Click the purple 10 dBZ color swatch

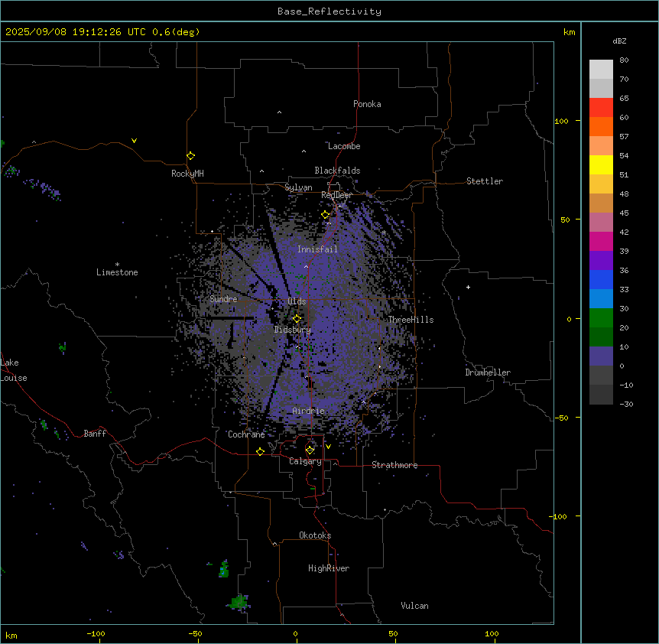click(601, 356)
